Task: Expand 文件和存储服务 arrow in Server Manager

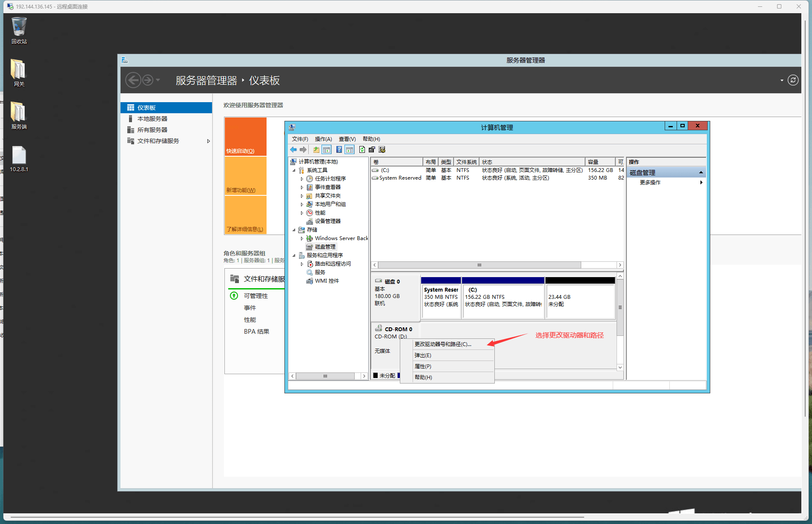Action: click(208, 141)
